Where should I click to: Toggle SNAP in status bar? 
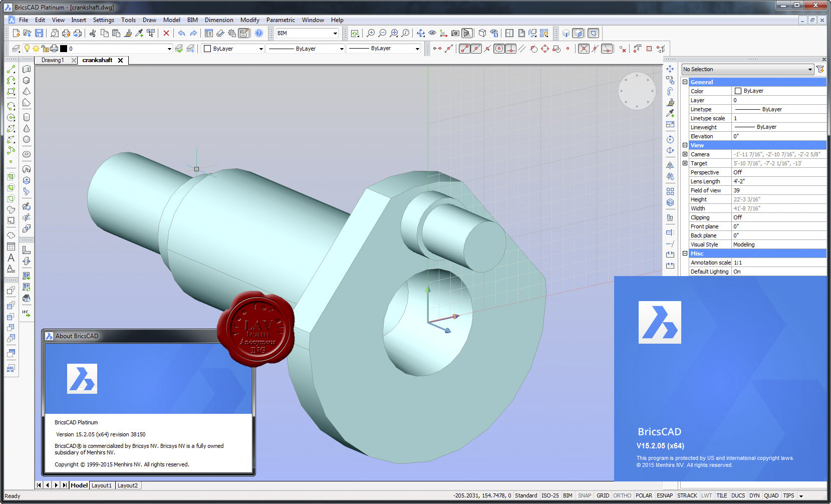click(x=584, y=495)
